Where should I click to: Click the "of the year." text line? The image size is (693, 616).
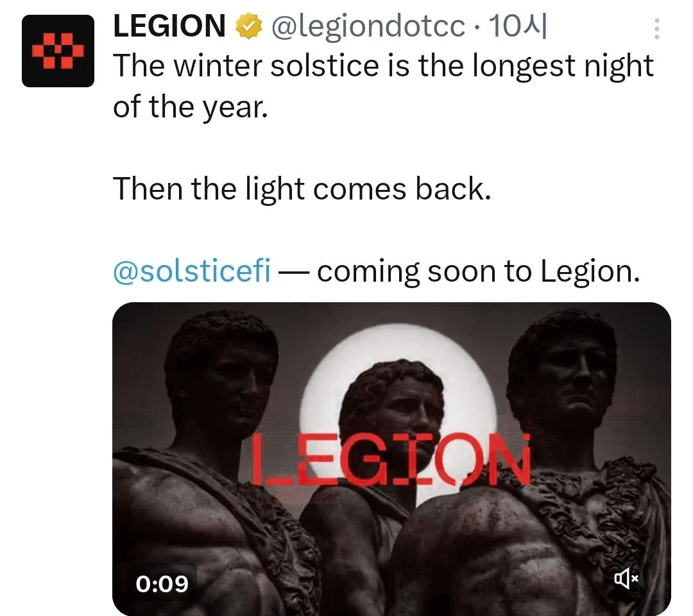191,107
